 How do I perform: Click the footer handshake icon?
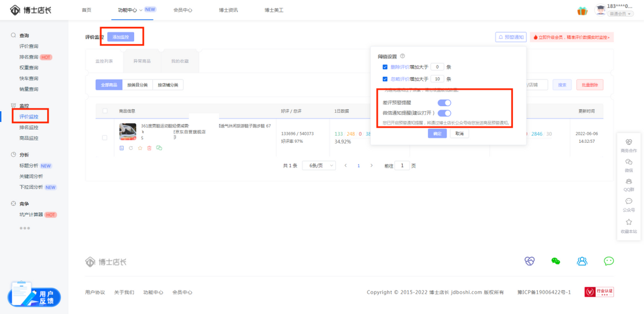(x=530, y=261)
